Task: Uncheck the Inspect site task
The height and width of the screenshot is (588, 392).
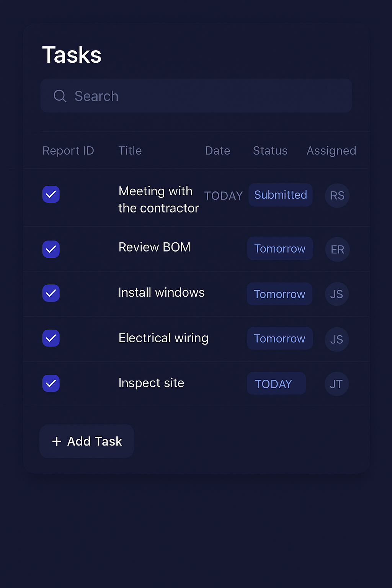Action: pos(51,383)
